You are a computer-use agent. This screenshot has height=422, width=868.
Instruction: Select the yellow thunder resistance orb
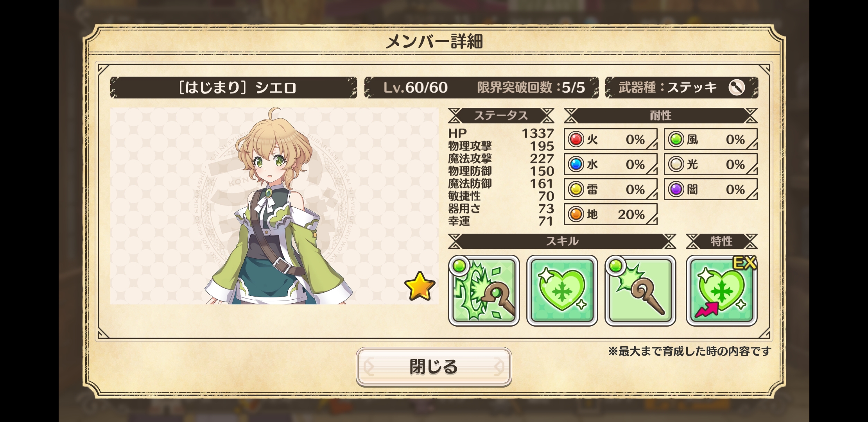576,190
